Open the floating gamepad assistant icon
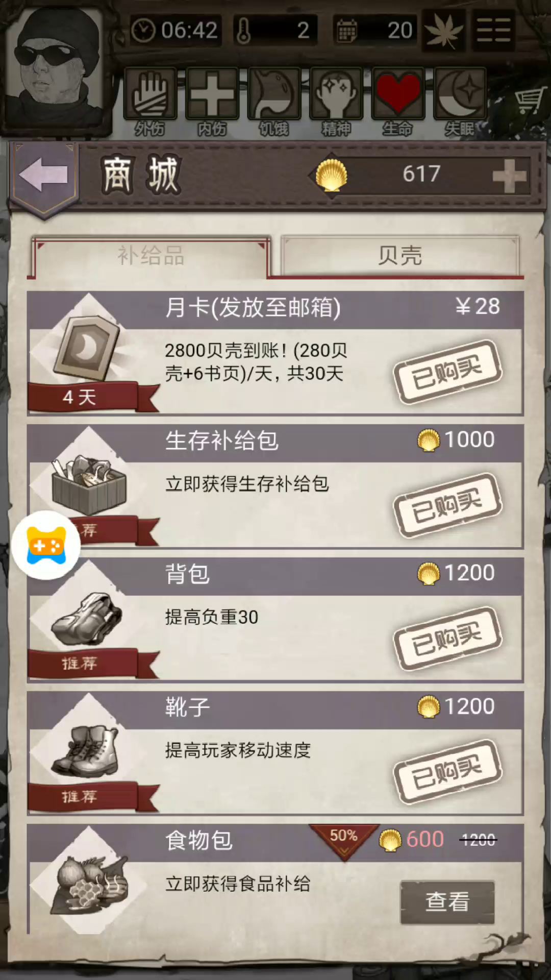551x980 pixels. 46,545
